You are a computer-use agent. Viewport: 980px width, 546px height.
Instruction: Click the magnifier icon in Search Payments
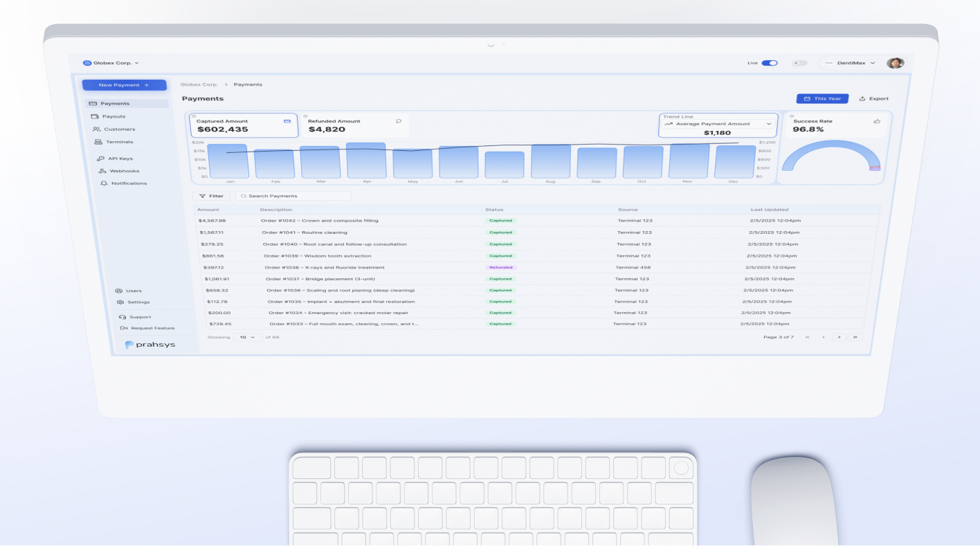[x=244, y=196]
